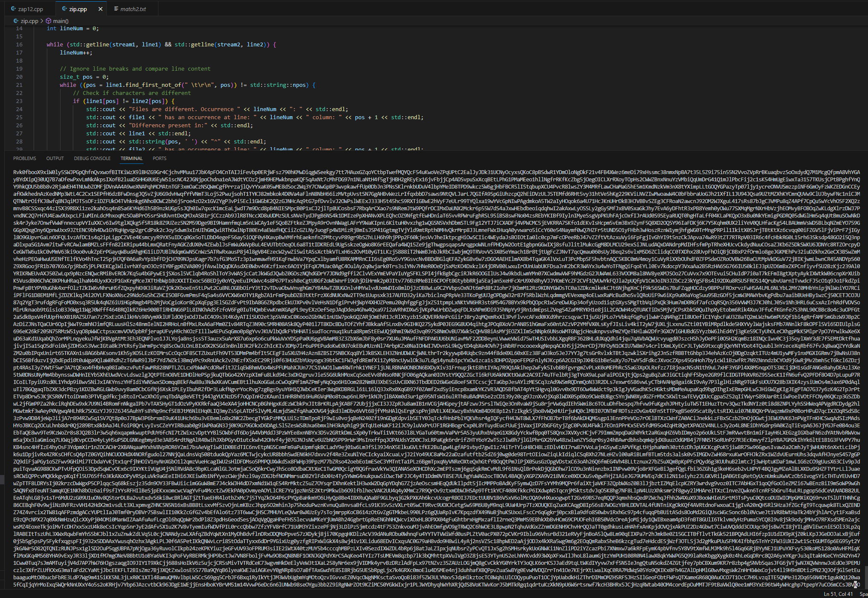Image resolution: width=868 pixels, height=598 pixels.
Task: Open zip.cpp breadcrumb file picker
Action: (29, 20)
